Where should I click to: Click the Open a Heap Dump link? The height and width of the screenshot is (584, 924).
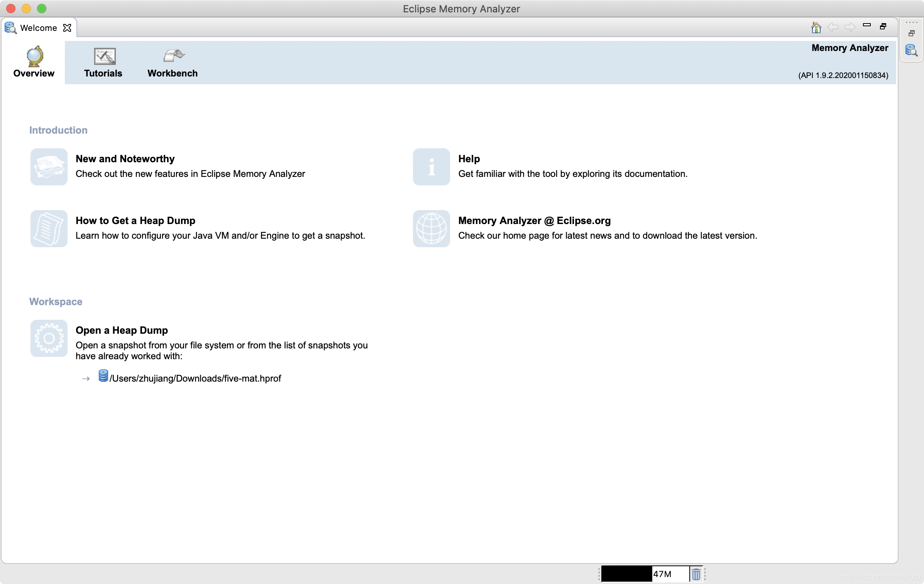click(122, 330)
